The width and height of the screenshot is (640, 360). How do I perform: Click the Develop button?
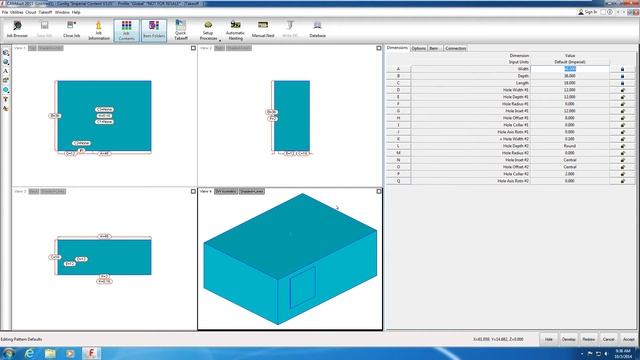569,339
